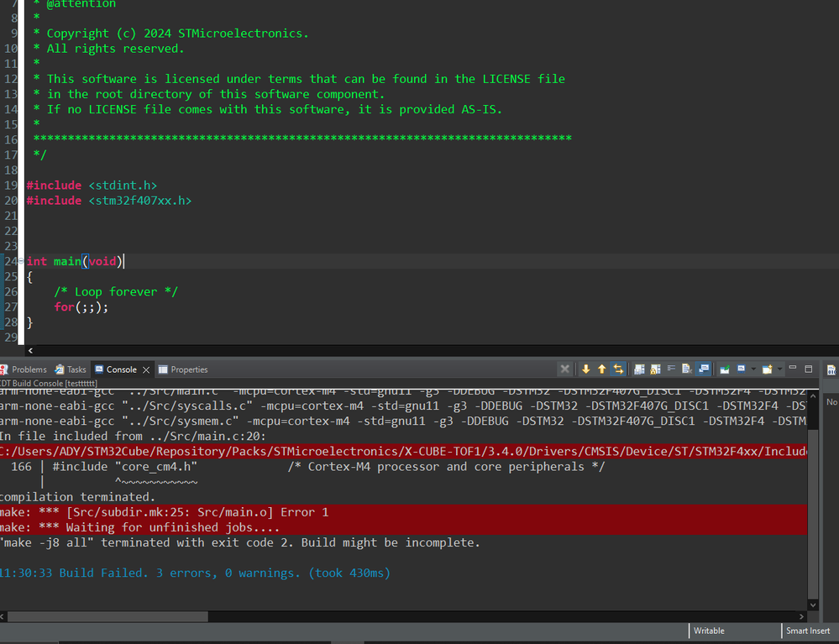Click the highlighted X-CUBE-TOF1 error path line
The image size is (839, 644).
(403, 452)
